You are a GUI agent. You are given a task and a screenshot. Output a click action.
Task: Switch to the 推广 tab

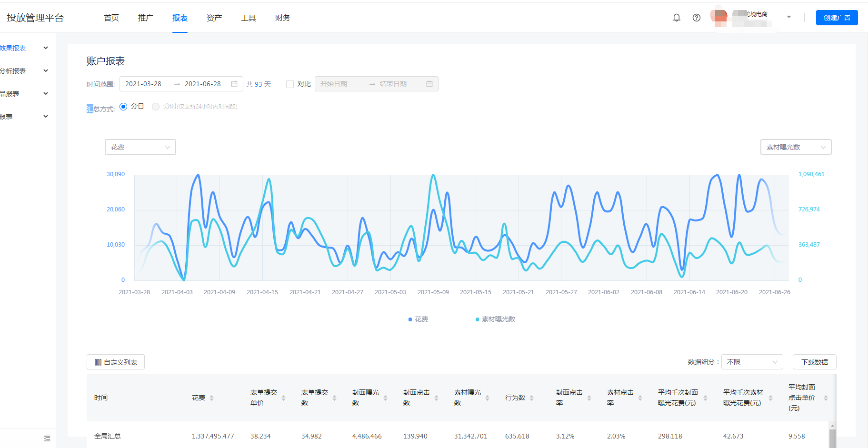click(x=145, y=18)
